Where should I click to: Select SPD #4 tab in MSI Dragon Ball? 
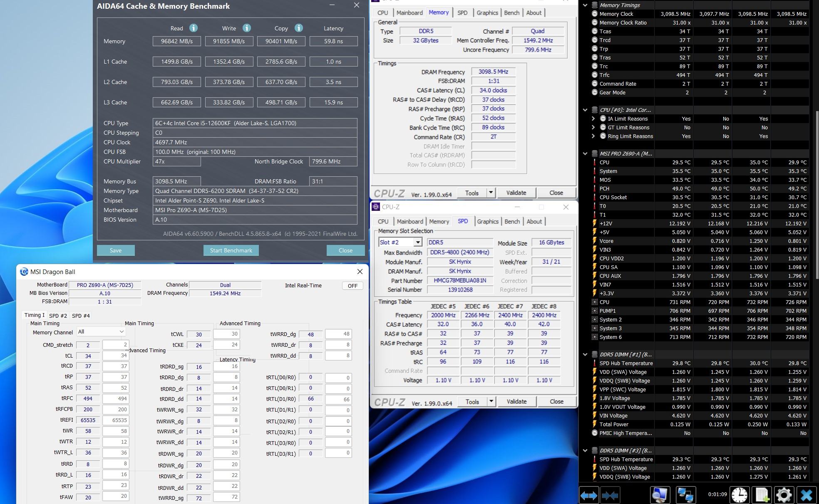[81, 316]
